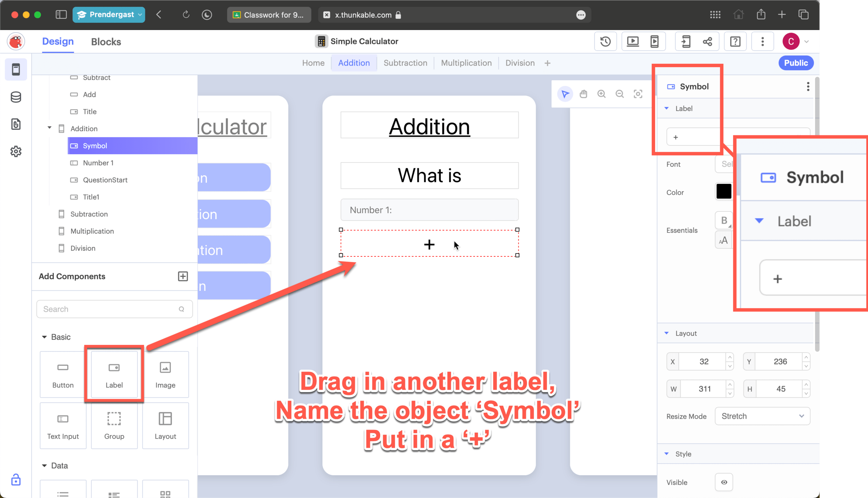This screenshot has width=868, height=498.
Task: Open version history clock icon
Action: click(x=605, y=41)
